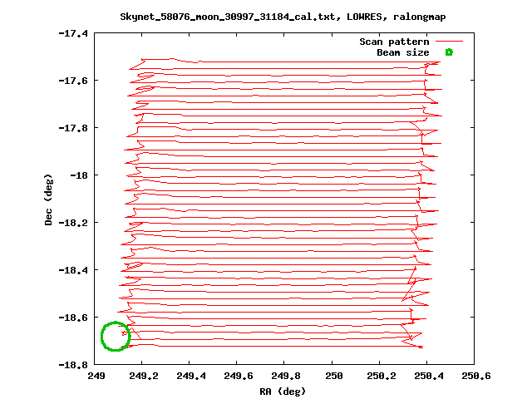Click the 250.6 RA tick label
The image size is (532, 399).
[x=476, y=376]
